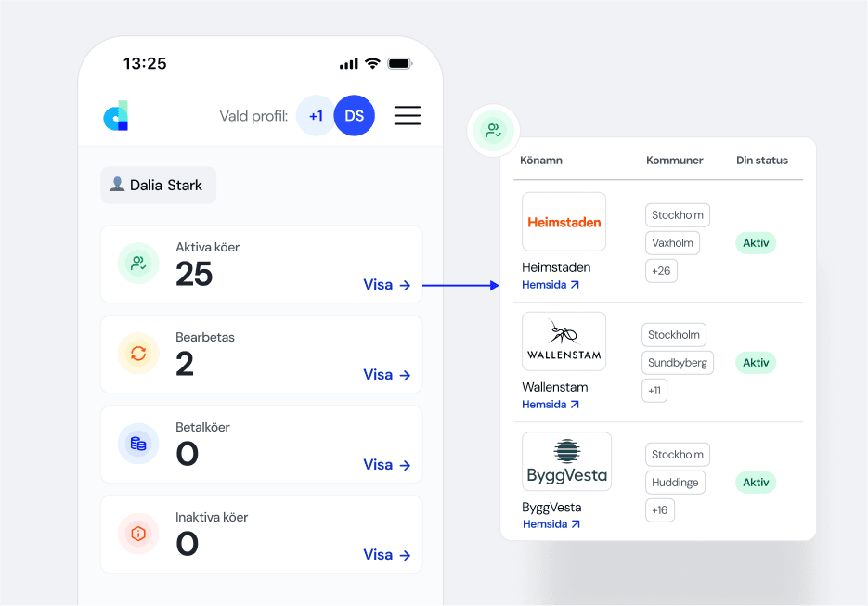Click the blue Betalköer coins icon
This screenshot has width=868, height=606.
tap(138, 444)
